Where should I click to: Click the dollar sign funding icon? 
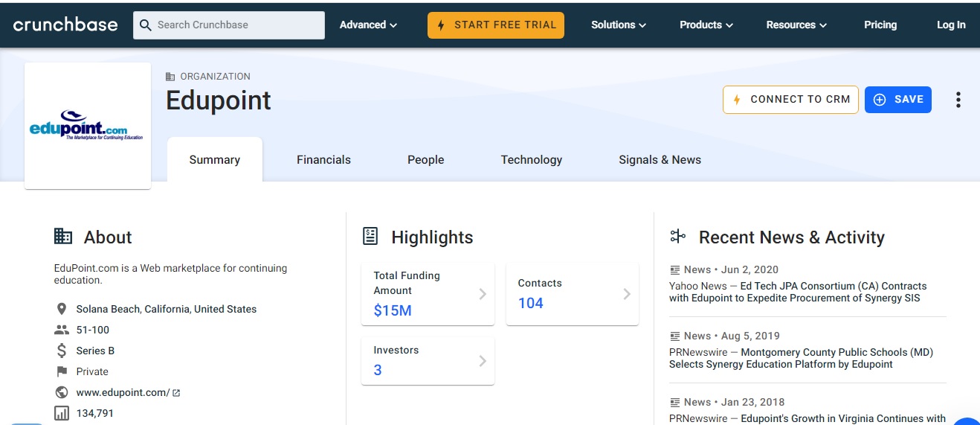[62, 351]
